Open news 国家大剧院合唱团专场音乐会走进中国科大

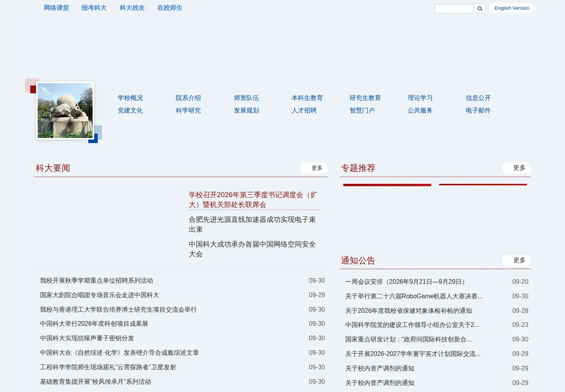click(100, 295)
